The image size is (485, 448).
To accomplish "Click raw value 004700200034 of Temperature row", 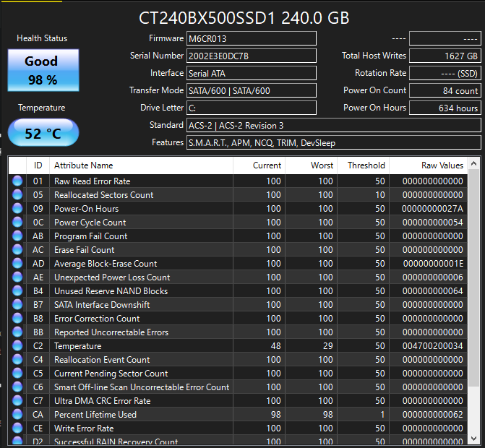I will click(432, 346).
